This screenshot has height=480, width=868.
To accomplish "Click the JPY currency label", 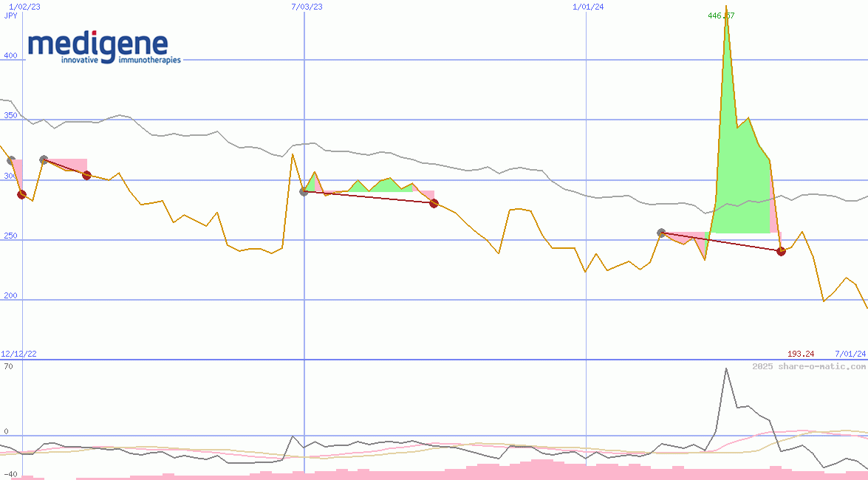I will pyautogui.click(x=10, y=15).
